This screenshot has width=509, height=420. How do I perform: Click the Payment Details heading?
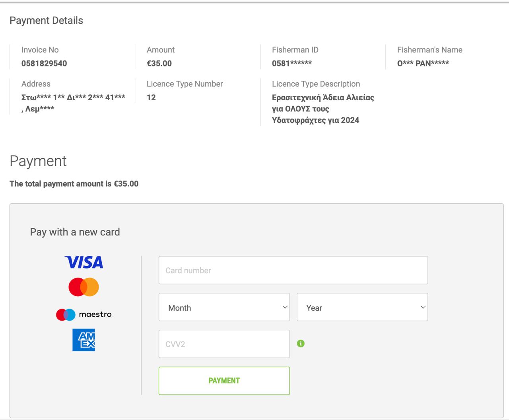pos(46,21)
